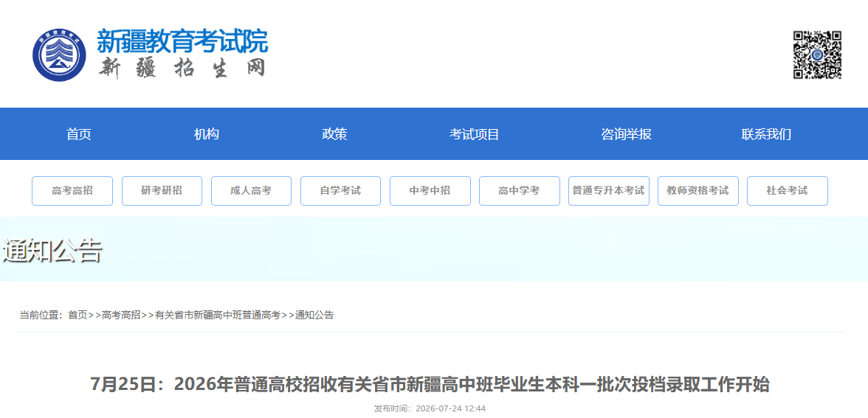Open 联系我们 in the navigation bar
The image size is (868, 418).
click(767, 134)
